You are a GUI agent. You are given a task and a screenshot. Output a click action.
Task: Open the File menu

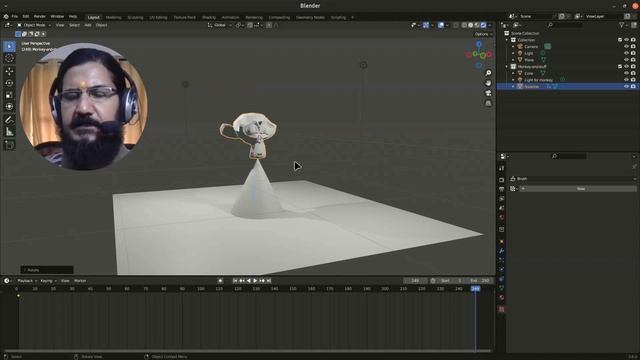pos(15,17)
